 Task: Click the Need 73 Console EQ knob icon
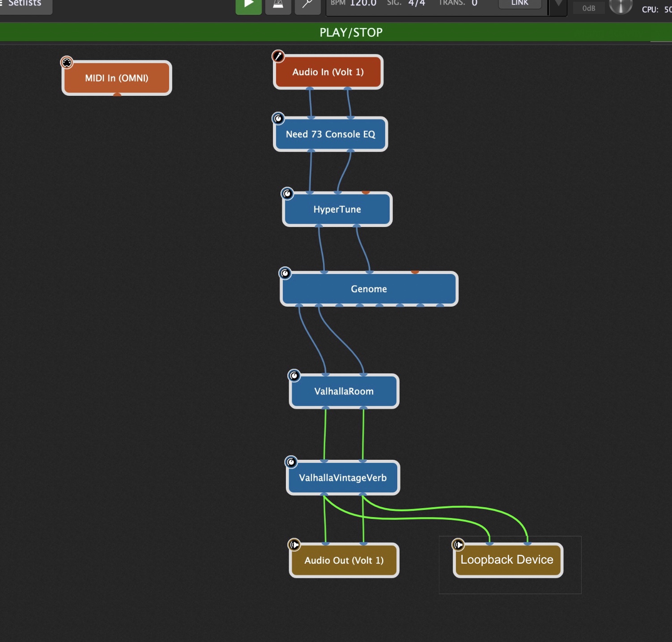278,119
